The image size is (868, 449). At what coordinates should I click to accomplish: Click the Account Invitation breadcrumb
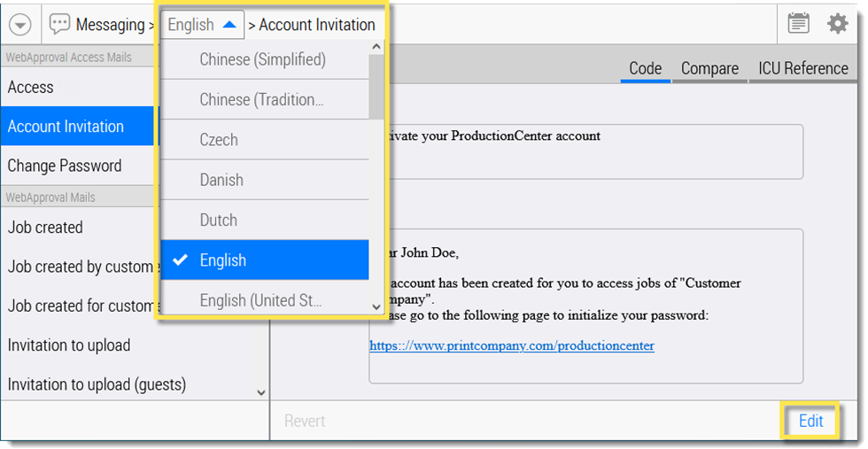pyautogui.click(x=317, y=25)
